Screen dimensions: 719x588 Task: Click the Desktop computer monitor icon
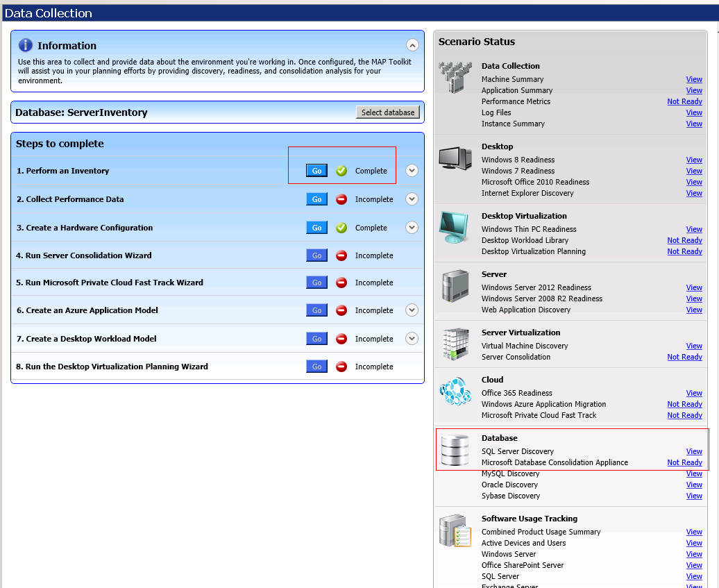[455, 159]
